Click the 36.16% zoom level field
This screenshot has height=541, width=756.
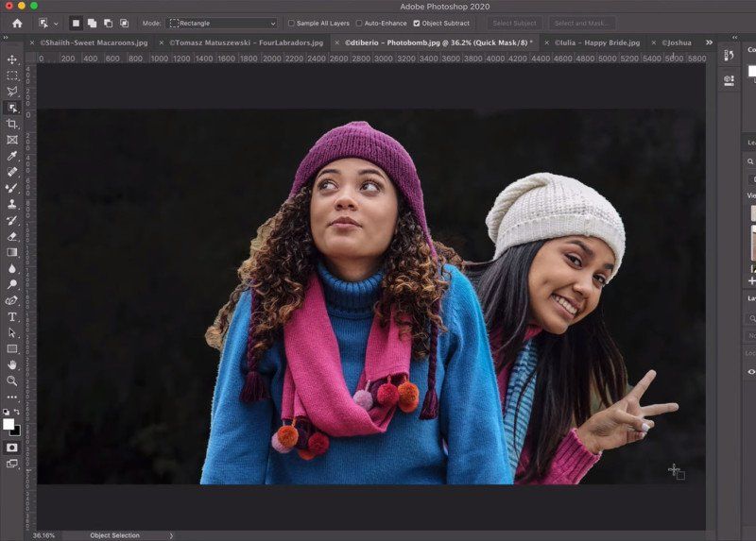(43, 535)
